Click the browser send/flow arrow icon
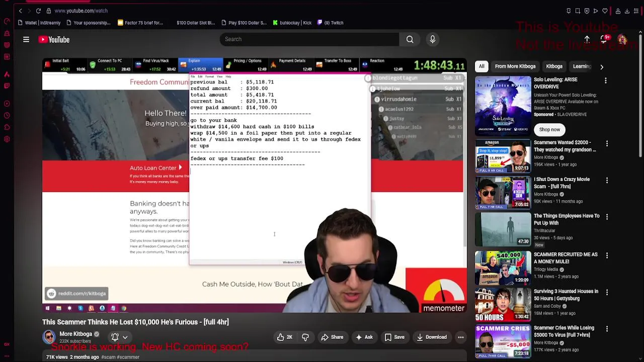 click(x=596, y=11)
